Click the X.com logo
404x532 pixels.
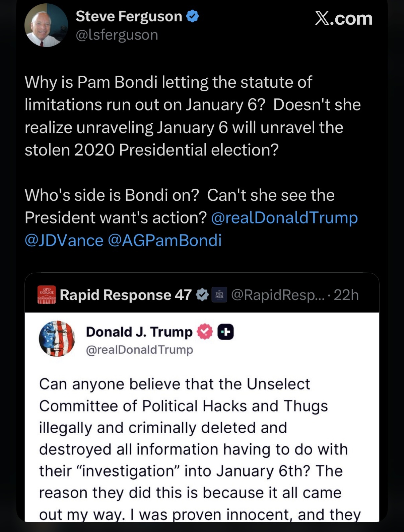[x=343, y=18]
